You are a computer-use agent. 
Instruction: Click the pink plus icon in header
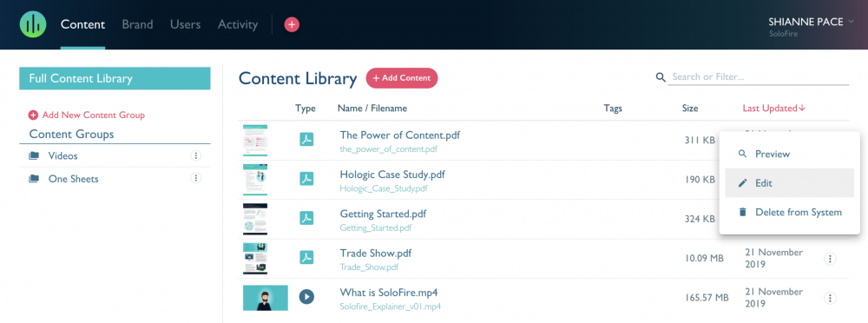pyautogui.click(x=292, y=24)
